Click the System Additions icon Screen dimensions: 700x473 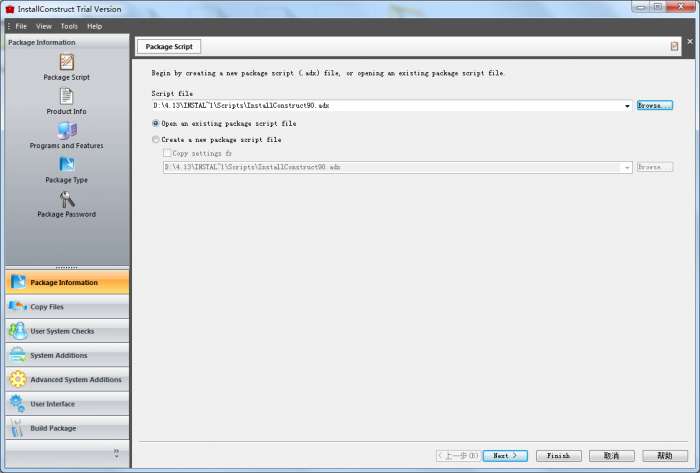click(18, 355)
